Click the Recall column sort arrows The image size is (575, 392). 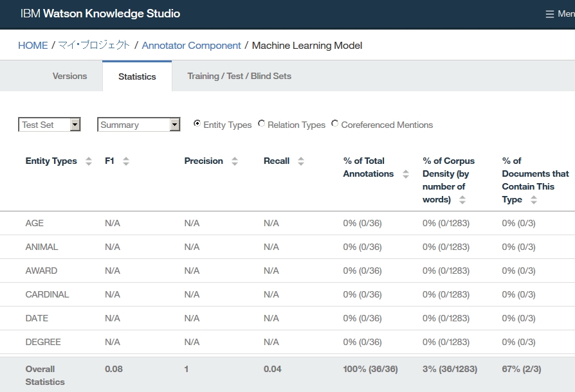(301, 161)
